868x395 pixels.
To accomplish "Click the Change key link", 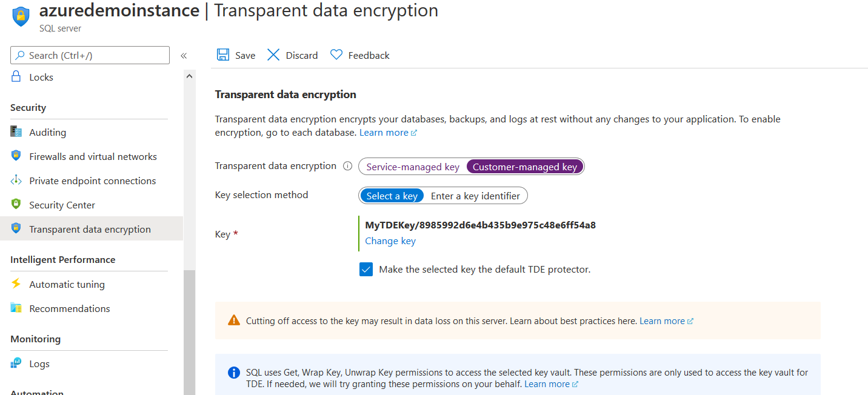I will [390, 241].
